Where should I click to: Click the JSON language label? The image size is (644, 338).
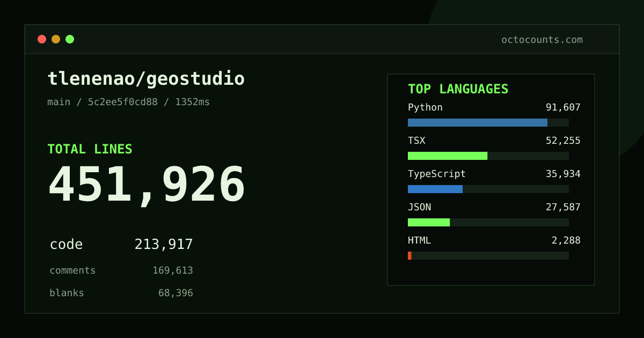coord(419,207)
